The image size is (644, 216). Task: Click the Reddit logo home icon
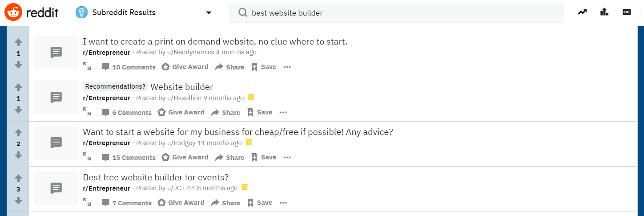click(x=13, y=12)
